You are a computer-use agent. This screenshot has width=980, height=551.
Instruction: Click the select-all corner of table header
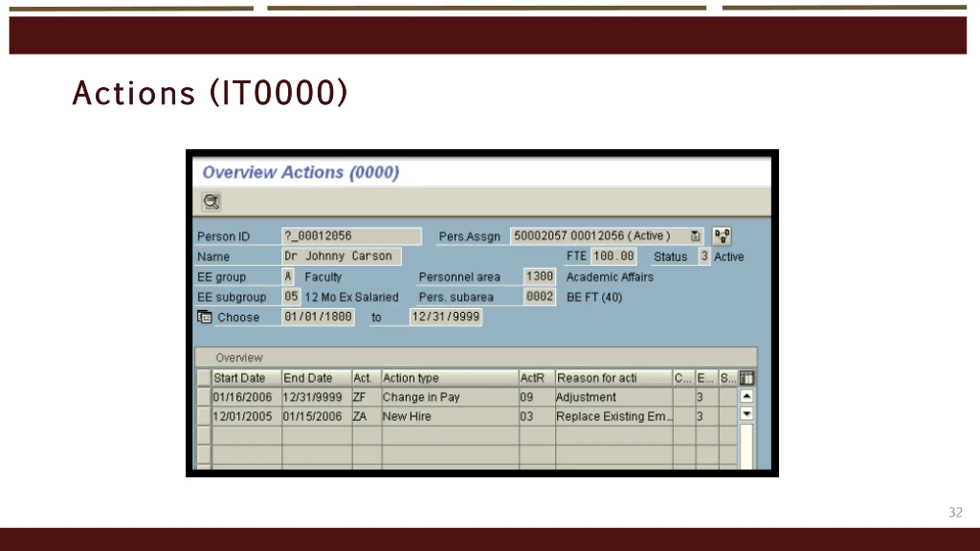coord(204,378)
